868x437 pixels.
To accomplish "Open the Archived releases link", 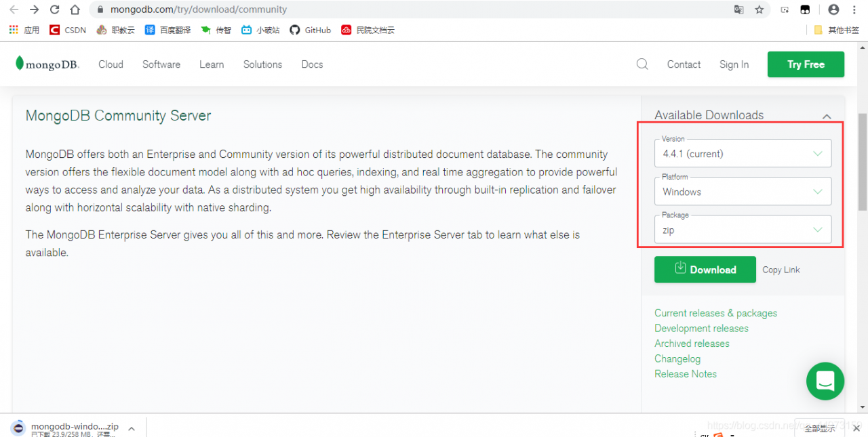I will (692, 344).
